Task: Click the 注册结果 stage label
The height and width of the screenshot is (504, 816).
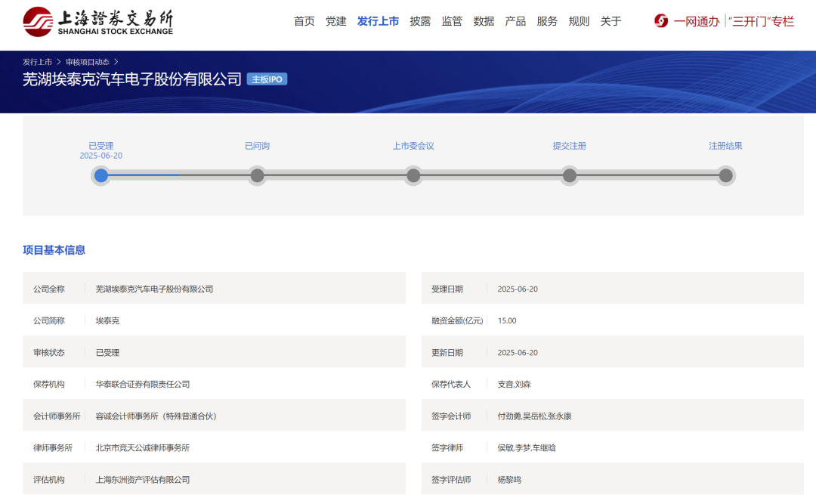Action: [725, 146]
